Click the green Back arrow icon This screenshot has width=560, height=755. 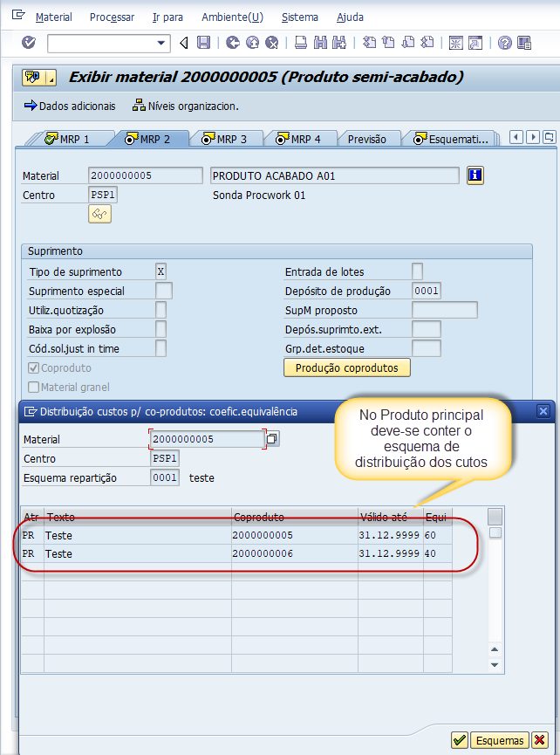pos(232,43)
